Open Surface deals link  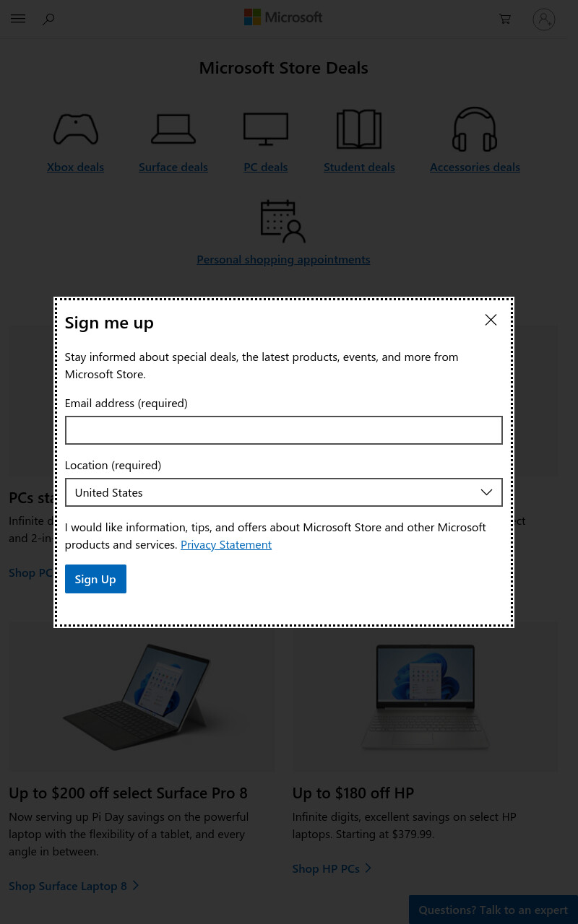click(x=173, y=167)
